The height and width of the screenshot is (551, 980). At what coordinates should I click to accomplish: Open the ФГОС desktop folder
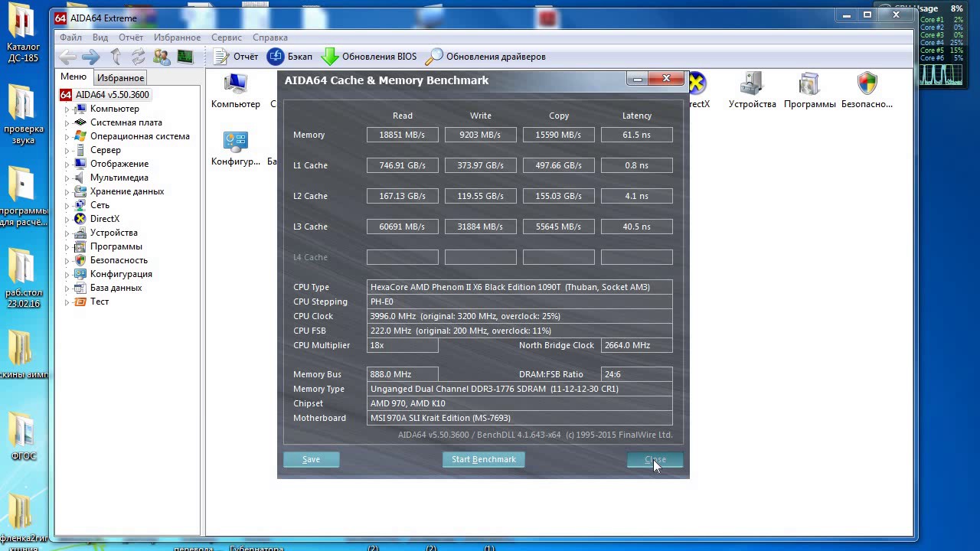tap(23, 436)
